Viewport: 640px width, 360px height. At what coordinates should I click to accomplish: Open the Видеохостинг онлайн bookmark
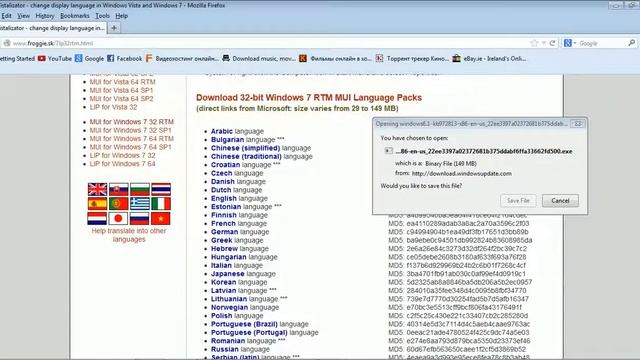pos(182,59)
